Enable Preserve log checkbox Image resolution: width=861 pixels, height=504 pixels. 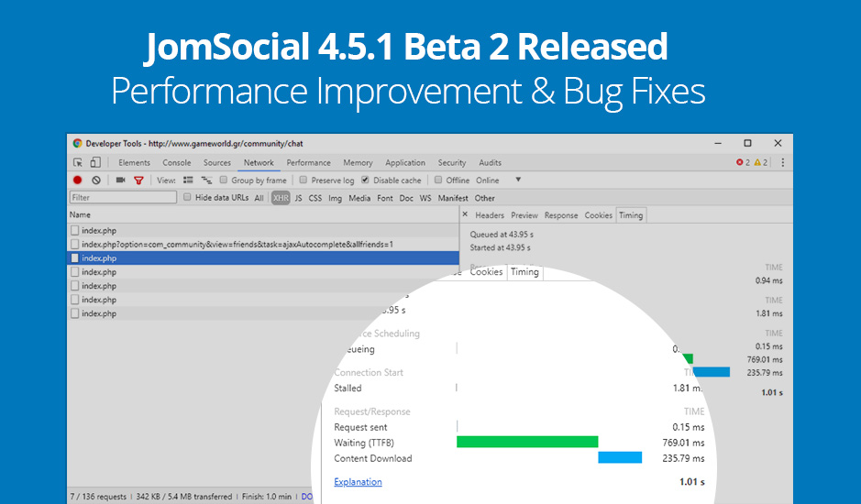[x=304, y=180]
